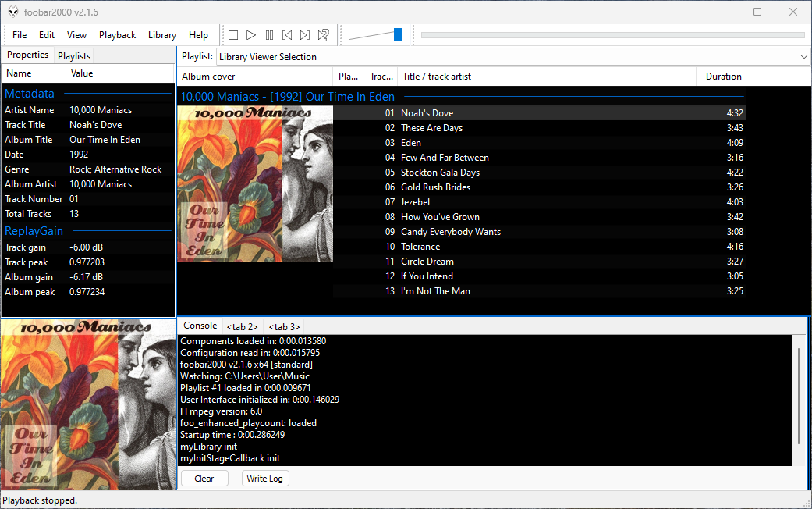The width and height of the screenshot is (812, 509).
Task: Open the Playback menu
Action: coord(117,35)
